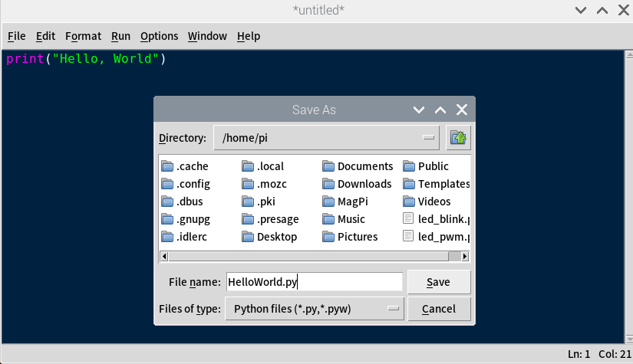Select the .idlerc folder
The image size is (633, 364).
coord(184,237)
